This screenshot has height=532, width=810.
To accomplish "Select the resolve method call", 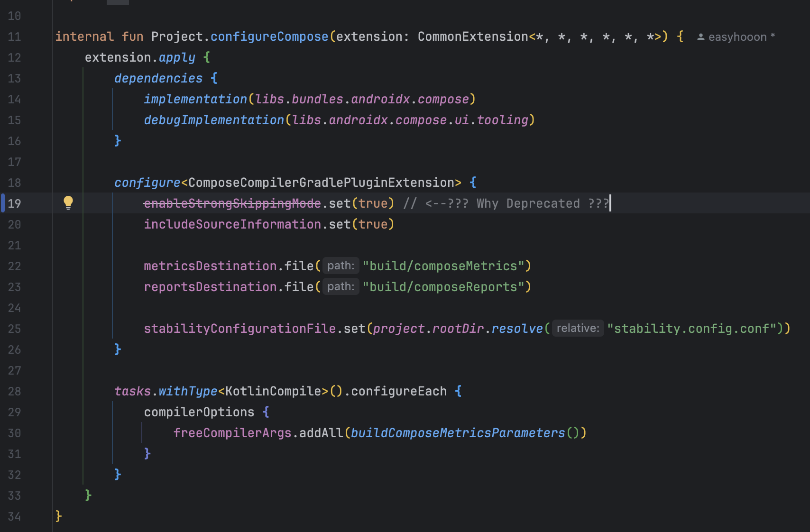I will click(517, 329).
